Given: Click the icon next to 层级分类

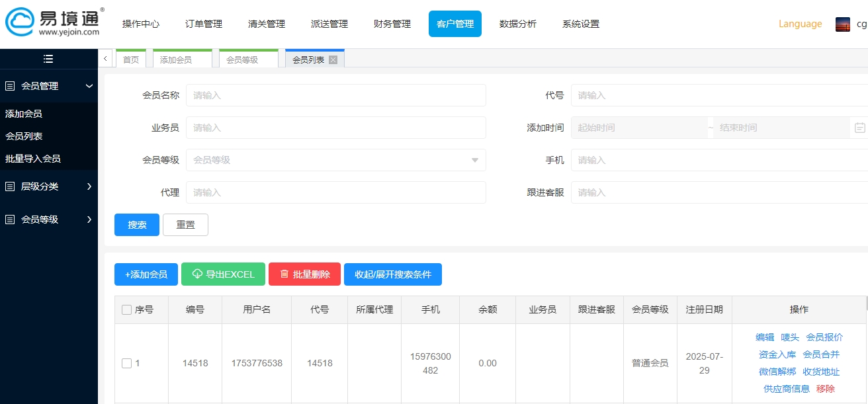Looking at the screenshot, I should click(10, 186).
